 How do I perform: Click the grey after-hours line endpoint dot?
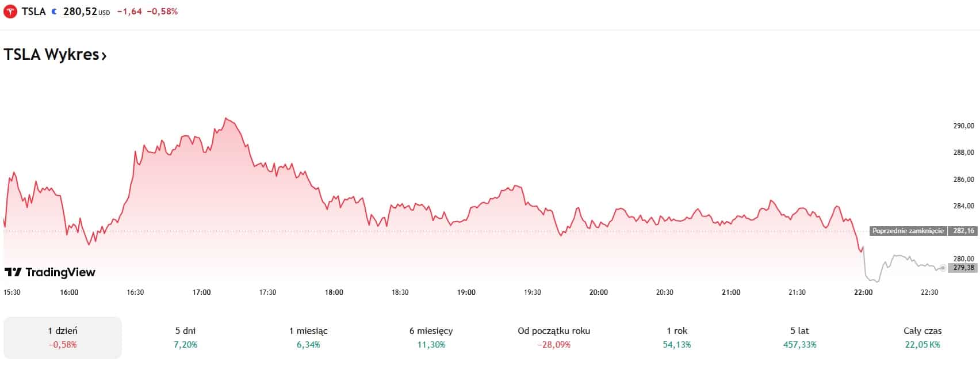point(943,268)
